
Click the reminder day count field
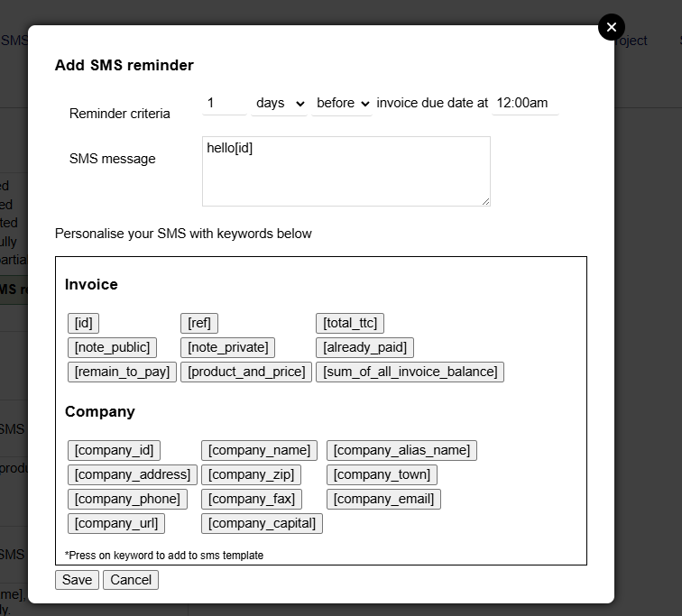point(224,104)
